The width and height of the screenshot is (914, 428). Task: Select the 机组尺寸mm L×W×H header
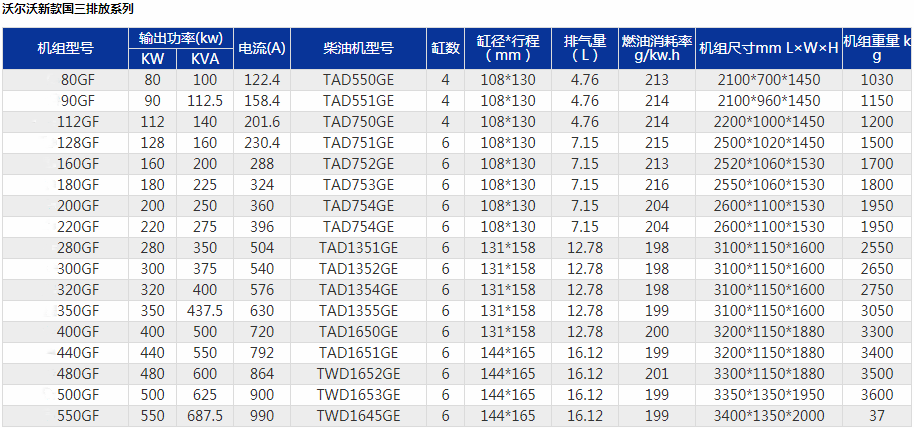(768, 48)
